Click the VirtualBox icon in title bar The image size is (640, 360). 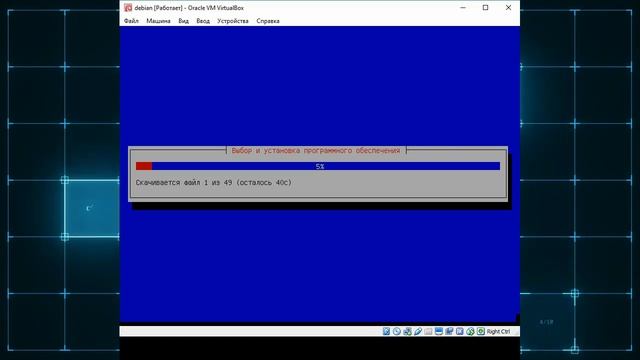128,8
